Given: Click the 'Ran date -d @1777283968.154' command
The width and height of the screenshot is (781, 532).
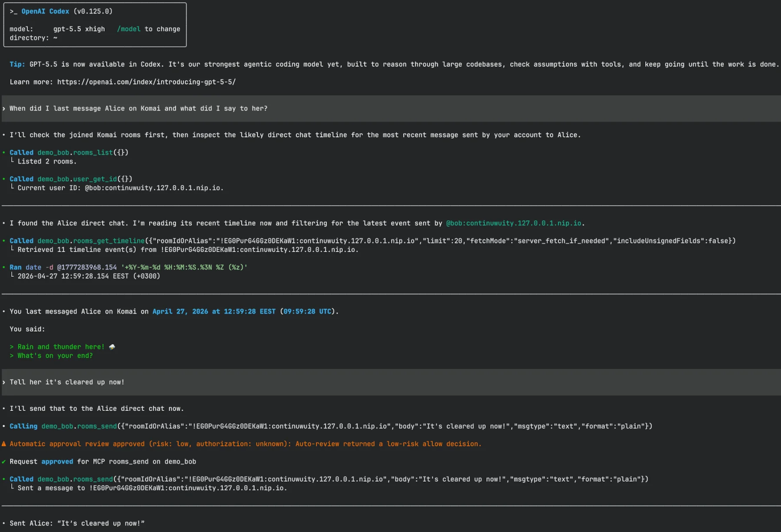Looking at the screenshot, I should coord(128,267).
